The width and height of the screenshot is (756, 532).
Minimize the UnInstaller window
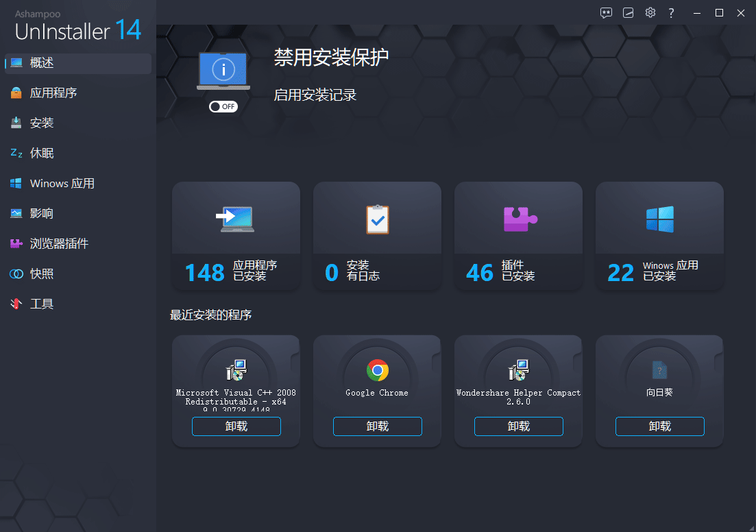[696, 13]
